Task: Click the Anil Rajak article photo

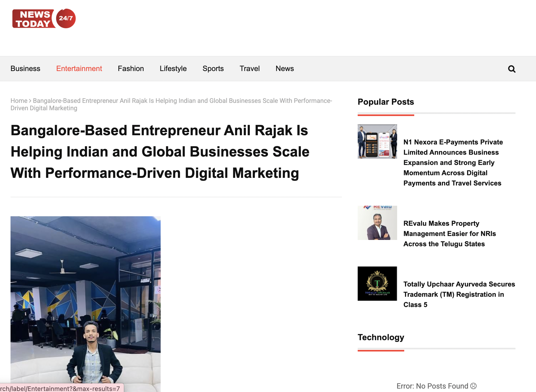Action: (x=85, y=303)
